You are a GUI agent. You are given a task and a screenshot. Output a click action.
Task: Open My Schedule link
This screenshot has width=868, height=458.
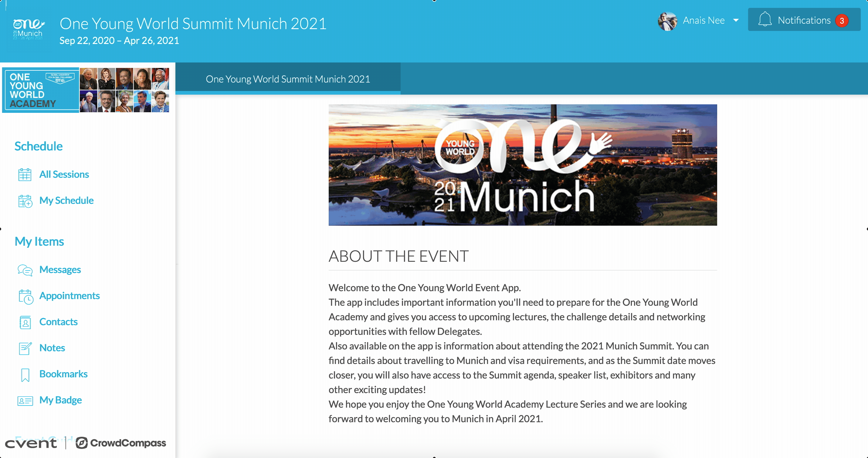pos(66,201)
